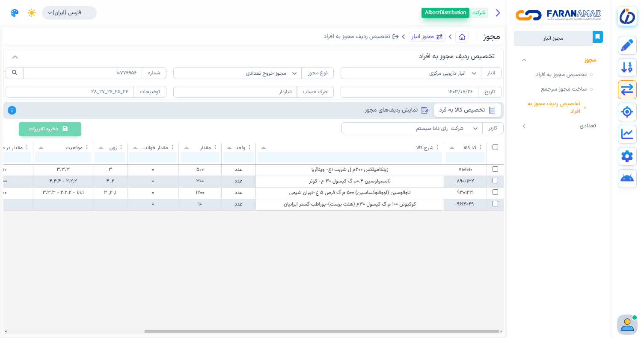The image size is (644, 338).
Task: Click the scrollbar left arrow
Action: [x=6, y=331]
